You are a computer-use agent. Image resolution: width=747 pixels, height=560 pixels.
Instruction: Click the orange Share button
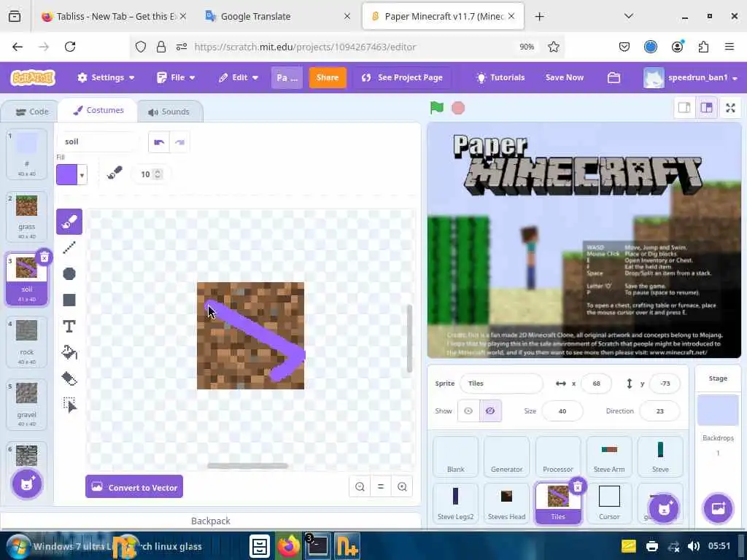click(328, 77)
